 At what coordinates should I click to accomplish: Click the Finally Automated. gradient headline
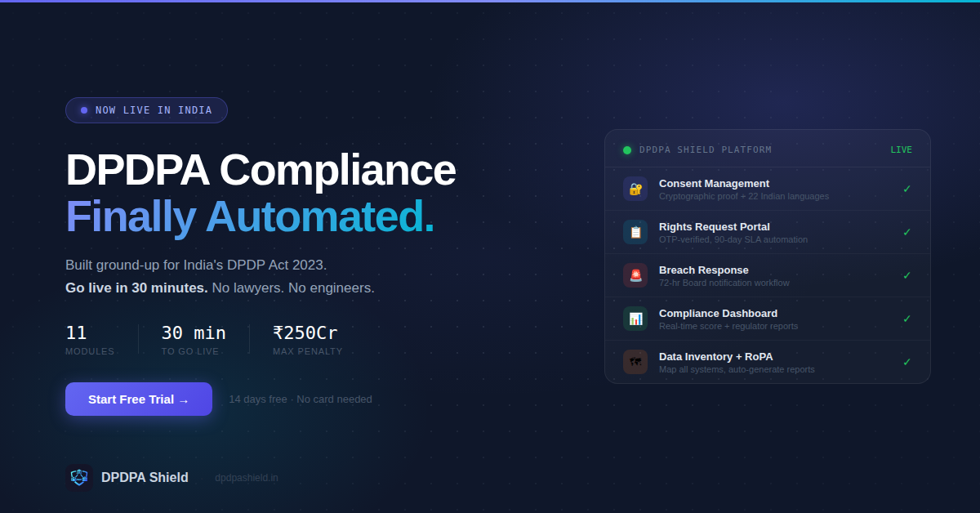250,216
